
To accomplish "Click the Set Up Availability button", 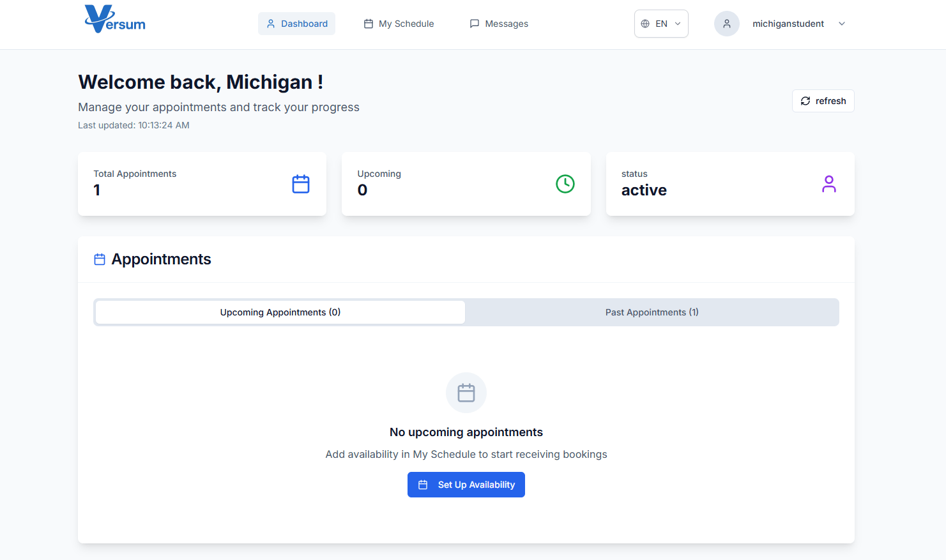I will click(466, 485).
